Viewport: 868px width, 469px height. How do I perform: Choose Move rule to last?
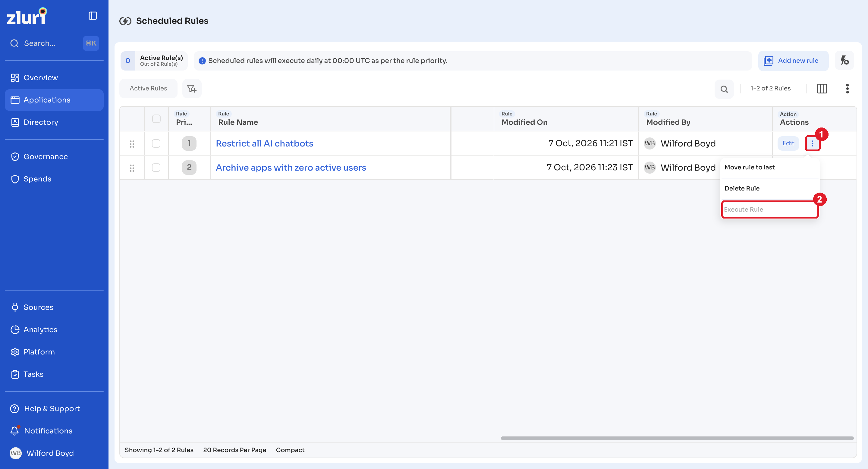770,168
